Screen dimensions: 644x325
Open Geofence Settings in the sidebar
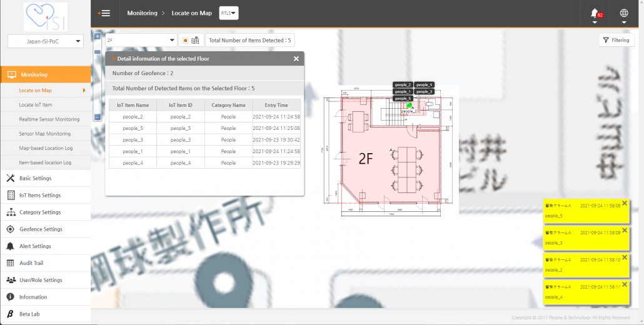pos(41,229)
